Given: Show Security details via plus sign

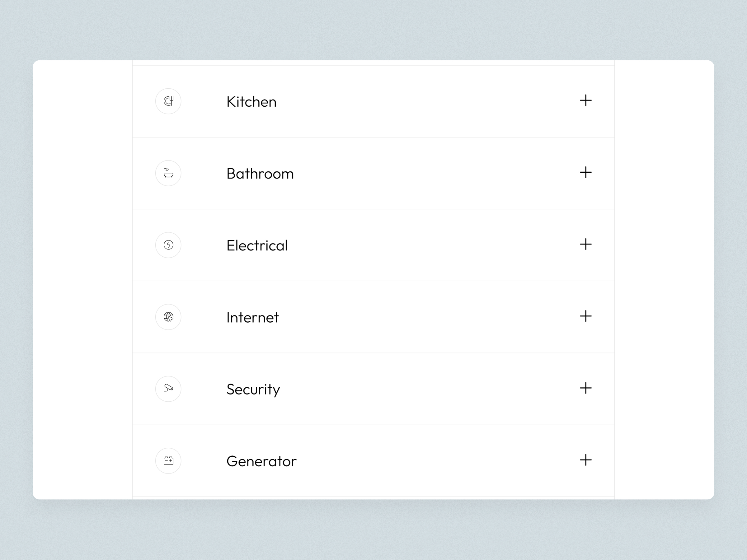Looking at the screenshot, I should (x=585, y=388).
